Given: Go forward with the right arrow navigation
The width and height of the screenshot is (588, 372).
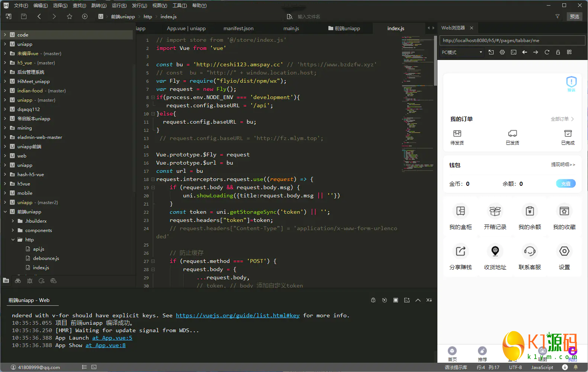Looking at the screenshot, I should click(x=54, y=16).
